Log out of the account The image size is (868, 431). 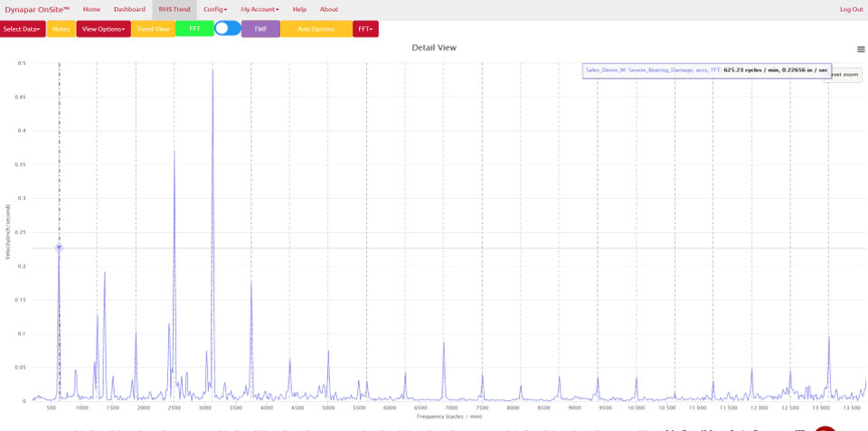tap(852, 9)
